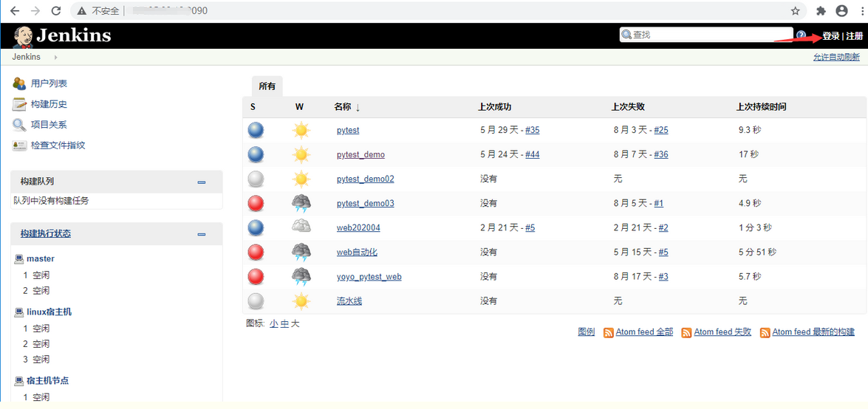Image resolution: width=868 pixels, height=409 pixels.
Task: Click grey status ball for 流水线
Action: point(256,301)
